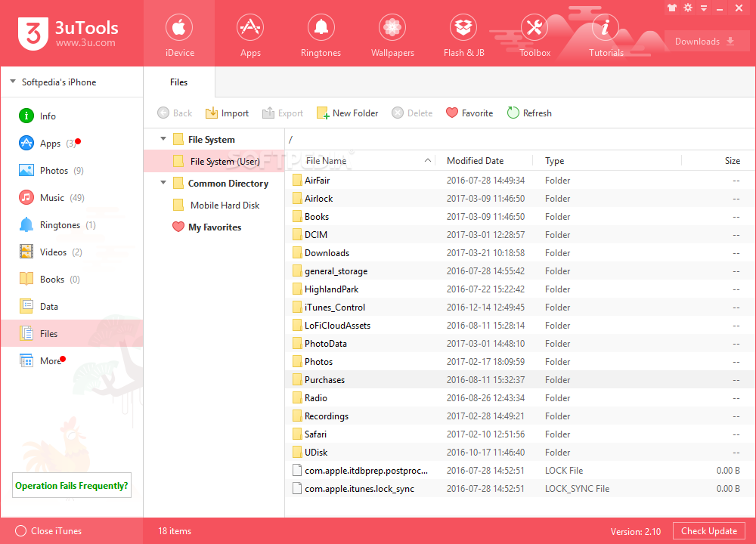Viewport: 756px width, 544px height.
Task: Select the LoFiCloudAssets folder
Action: pos(520,326)
